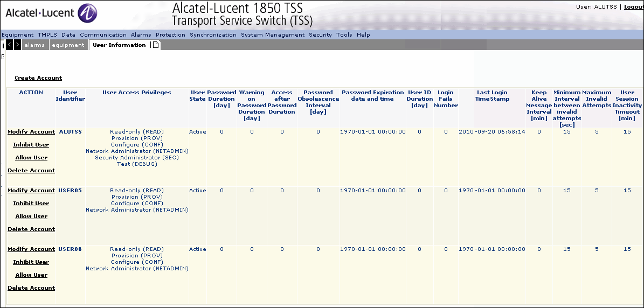Click the User State column header
This screenshot has height=308, width=644.
coord(198,95)
